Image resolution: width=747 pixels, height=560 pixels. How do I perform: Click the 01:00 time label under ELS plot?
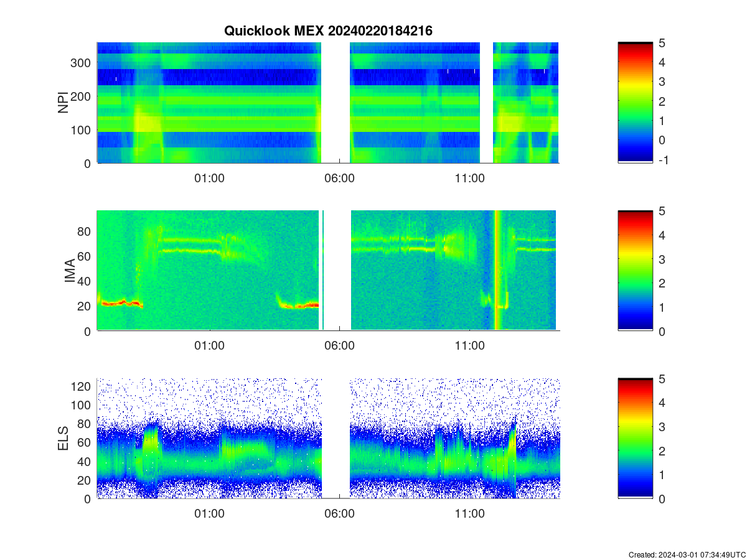(x=210, y=514)
